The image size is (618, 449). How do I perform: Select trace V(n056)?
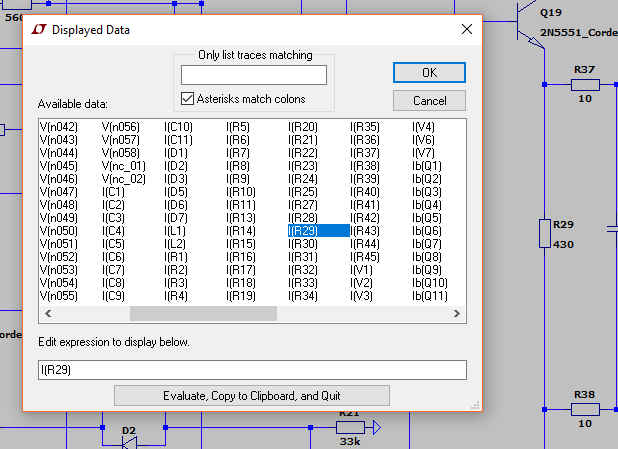(121, 127)
